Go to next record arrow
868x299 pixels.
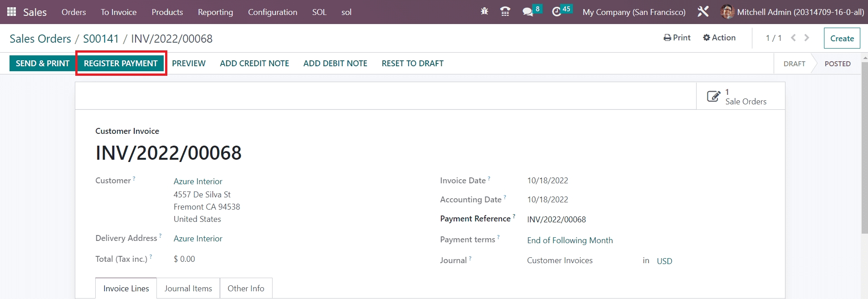pos(807,38)
